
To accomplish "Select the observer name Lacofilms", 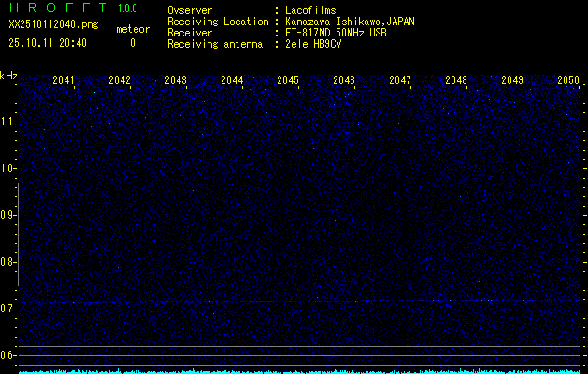I will (x=311, y=10).
